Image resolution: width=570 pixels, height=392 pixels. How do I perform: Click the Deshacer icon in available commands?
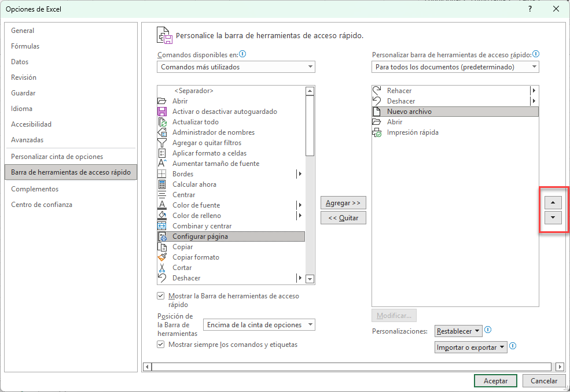point(162,278)
